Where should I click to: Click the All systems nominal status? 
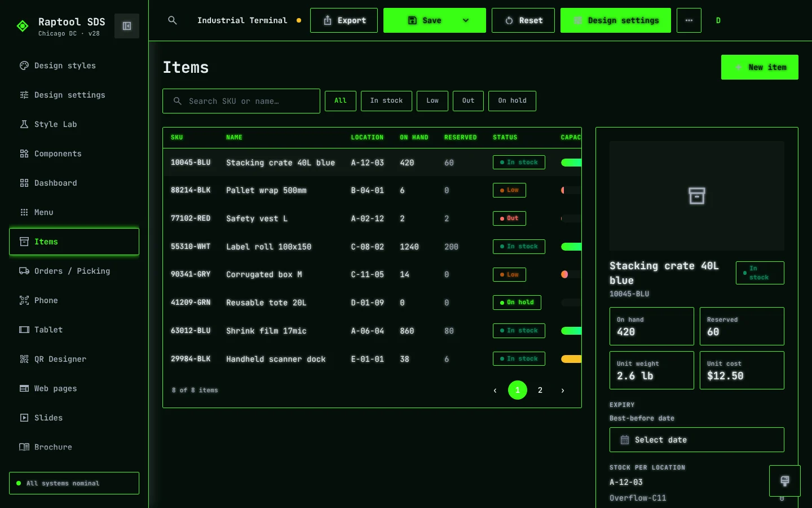74,483
